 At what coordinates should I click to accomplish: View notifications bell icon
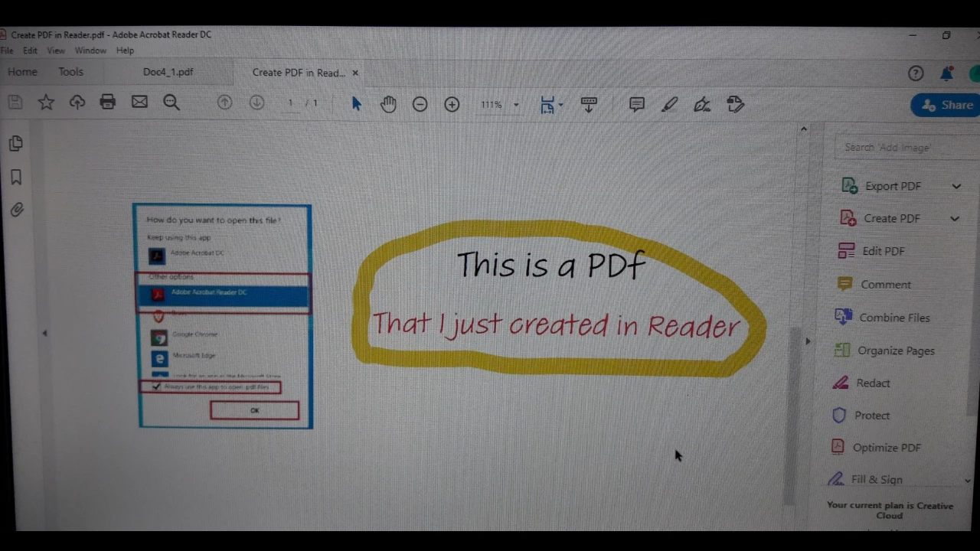(x=947, y=73)
